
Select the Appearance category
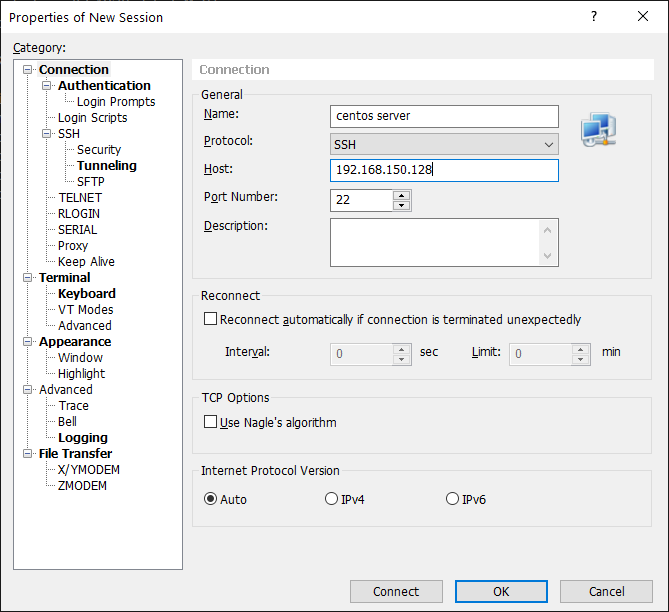pos(75,341)
